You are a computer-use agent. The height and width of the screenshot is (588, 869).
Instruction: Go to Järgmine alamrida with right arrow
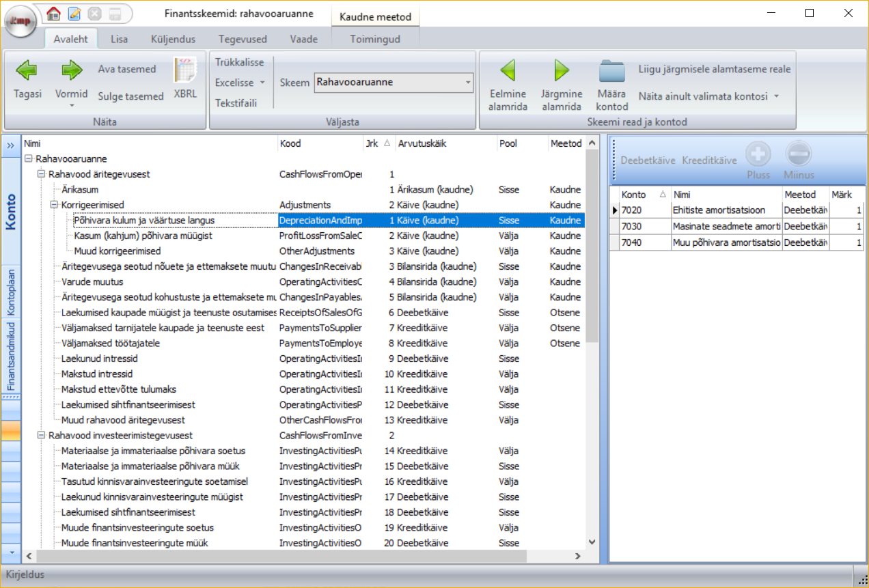coord(562,70)
